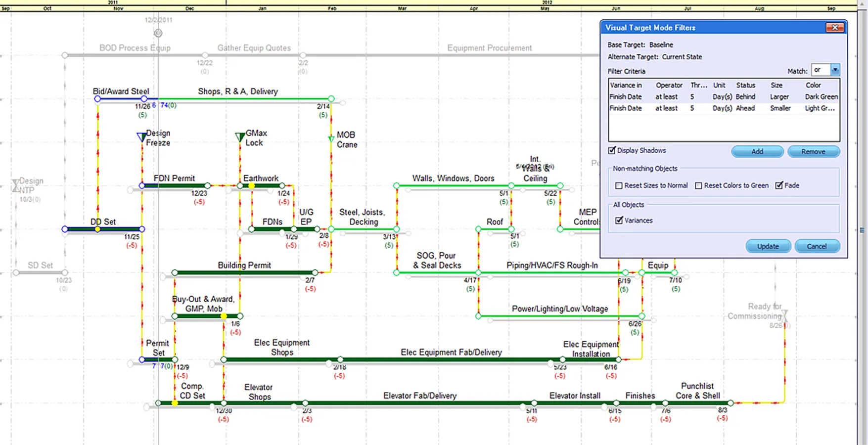Click the GMax Lock milestone triangle

(x=240, y=136)
